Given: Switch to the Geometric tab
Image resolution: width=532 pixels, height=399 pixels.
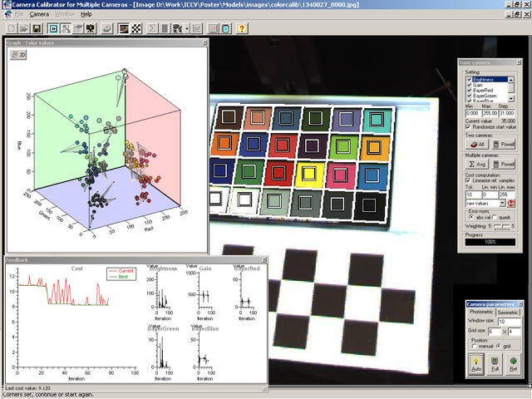Looking at the screenshot, I should coord(508,313).
